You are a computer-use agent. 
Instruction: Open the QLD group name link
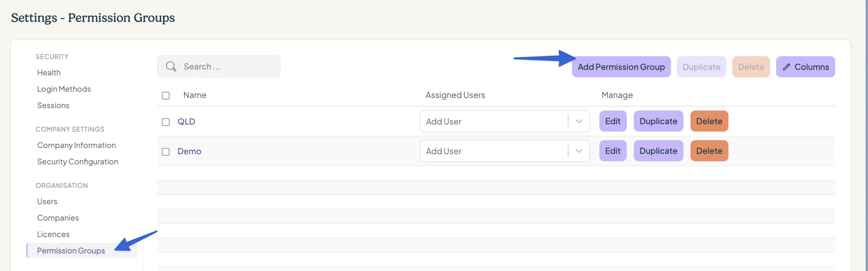(x=186, y=121)
